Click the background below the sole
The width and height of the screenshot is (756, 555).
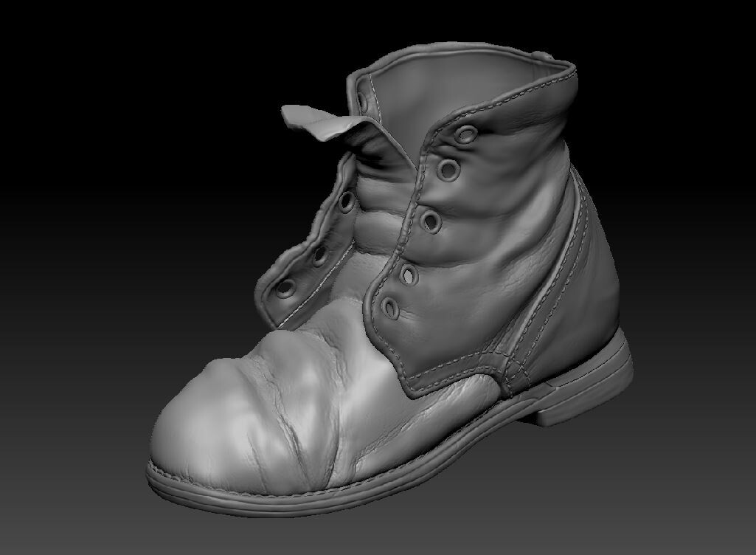pos(369,539)
